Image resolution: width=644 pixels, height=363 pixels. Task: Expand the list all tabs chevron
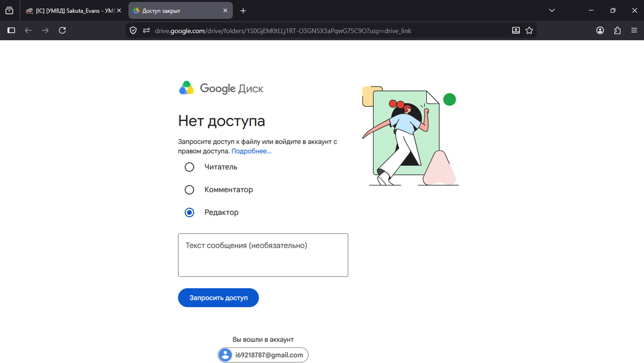click(552, 11)
